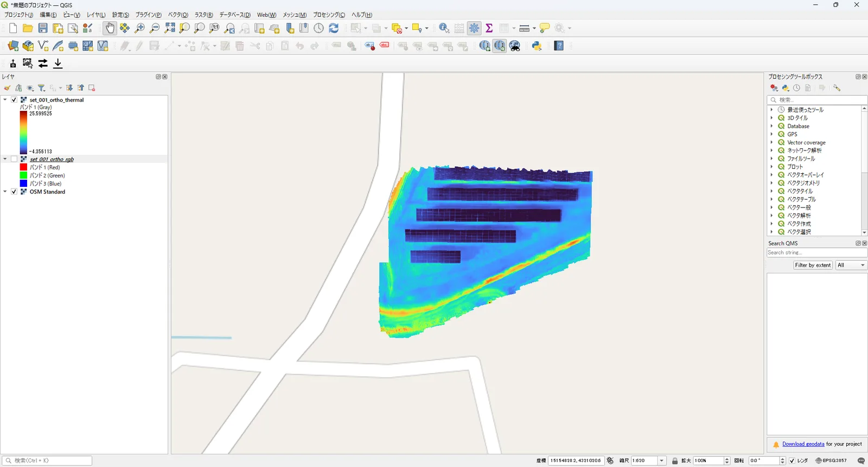
Task: Toggle visibility of set_001_ortho_thermal layer
Action: 14,100
